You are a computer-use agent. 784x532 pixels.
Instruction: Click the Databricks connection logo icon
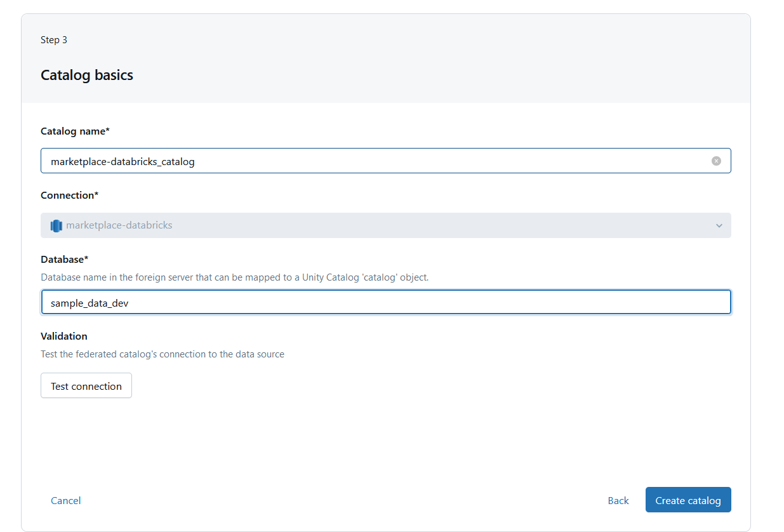coord(56,225)
